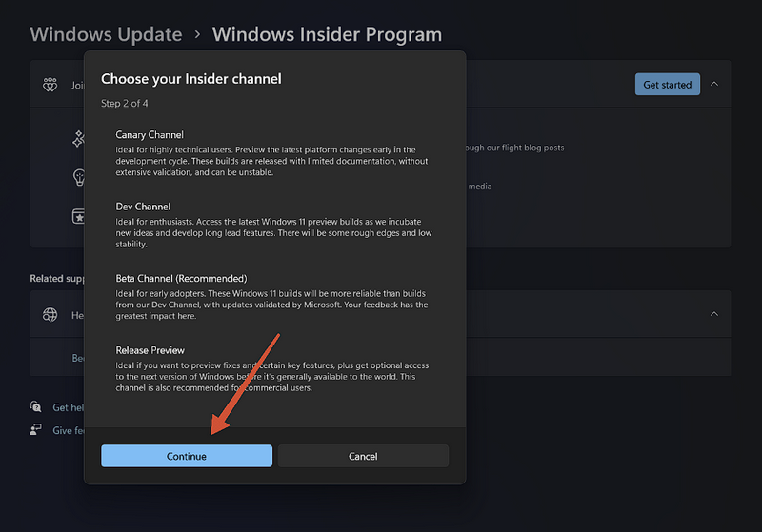
Task: Click the lightbulb icon
Action: (78, 178)
